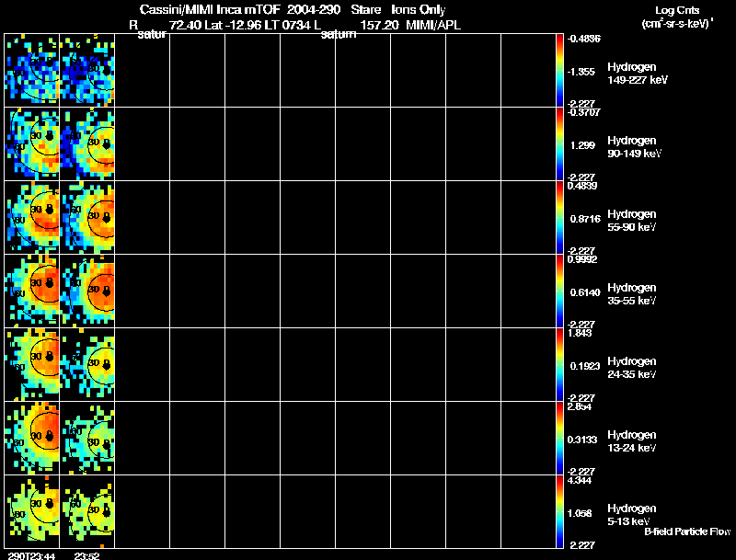
Task: Select the '0.9992' colorbar value
Action: 582,259
